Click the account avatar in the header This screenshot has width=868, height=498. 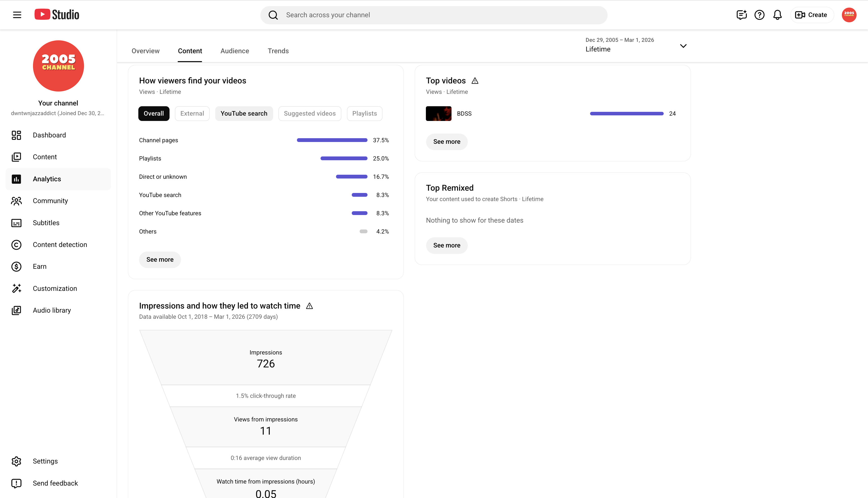pyautogui.click(x=849, y=15)
